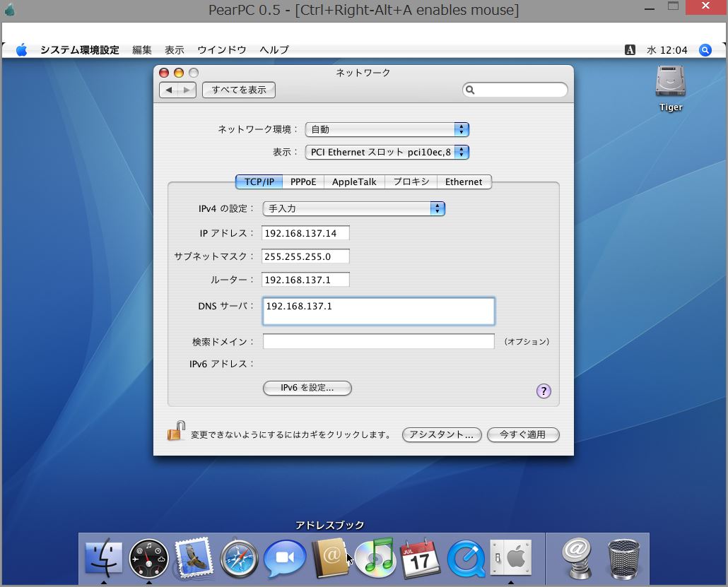This screenshot has width=728, height=587.
Task: Open Finder from the Dock
Action: click(x=104, y=558)
